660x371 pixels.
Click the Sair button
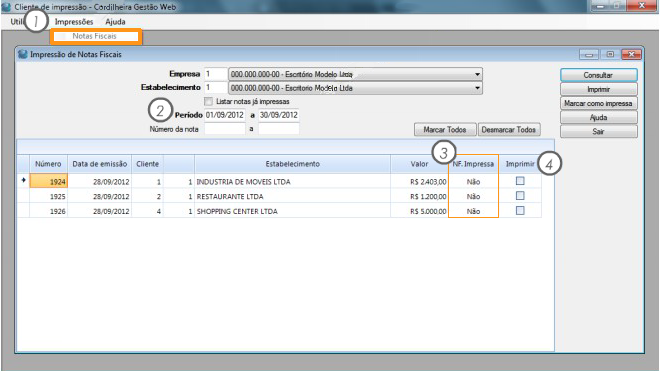[598, 131]
